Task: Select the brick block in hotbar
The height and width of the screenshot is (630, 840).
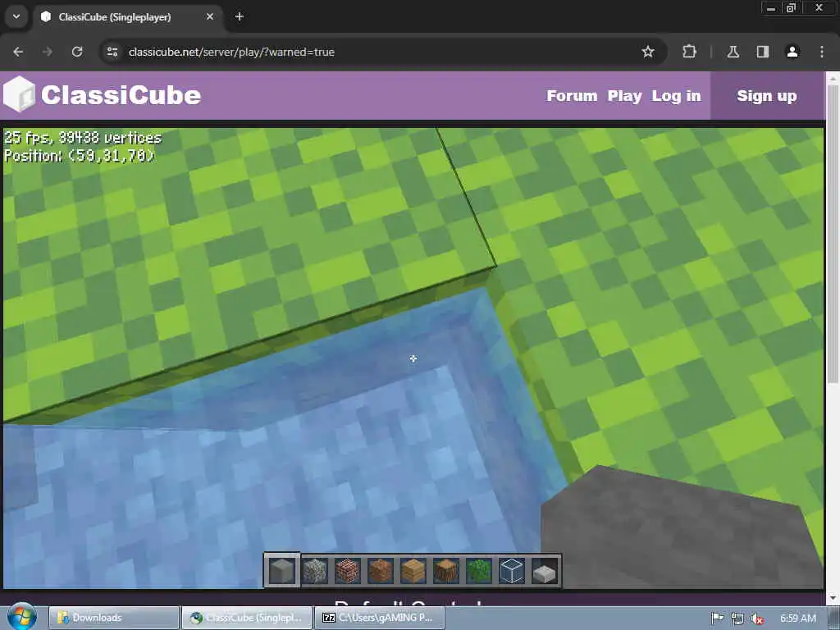Action: (348, 571)
